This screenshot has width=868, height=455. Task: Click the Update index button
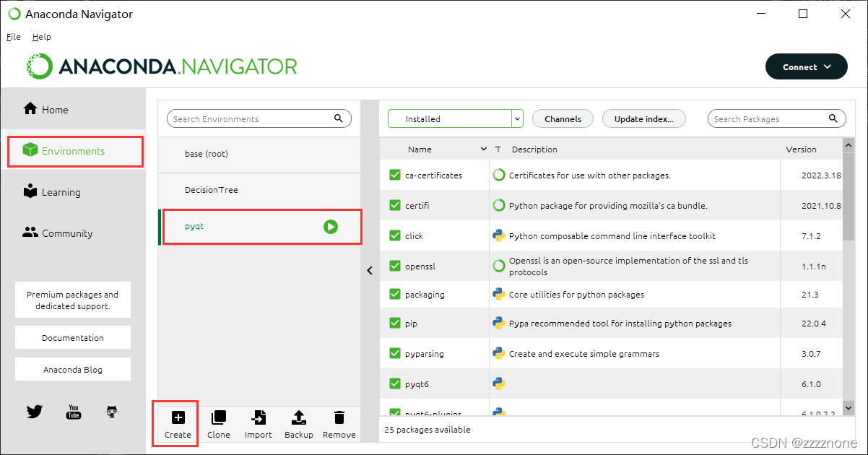pyautogui.click(x=643, y=118)
